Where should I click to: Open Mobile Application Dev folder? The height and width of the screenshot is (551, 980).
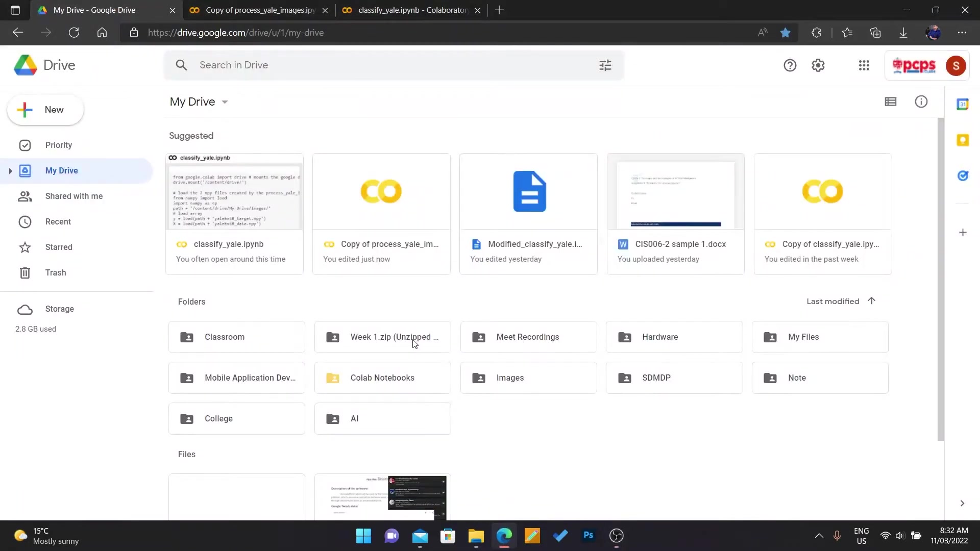[237, 378]
